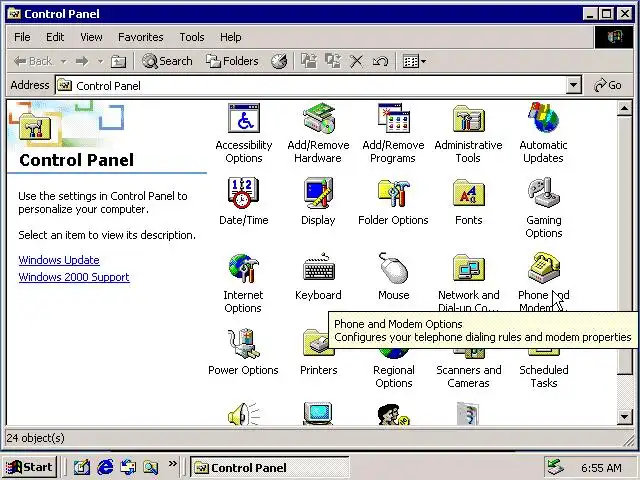Image resolution: width=640 pixels, height=480 pixels.
Task: Expand the Forward history dropdown arrow
Action: [x=100, y=61]
